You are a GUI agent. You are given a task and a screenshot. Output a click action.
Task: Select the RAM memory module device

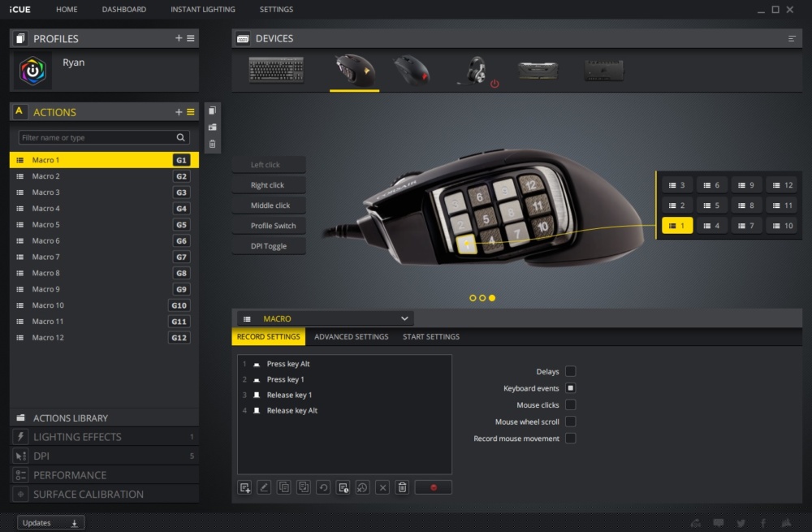point(538,71)
